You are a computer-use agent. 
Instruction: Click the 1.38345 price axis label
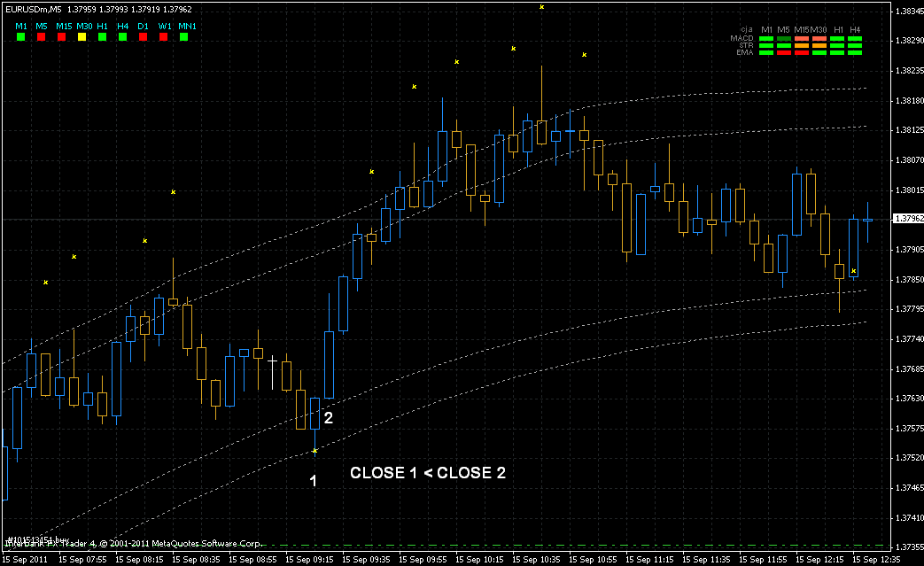click(x=909, y=12)
